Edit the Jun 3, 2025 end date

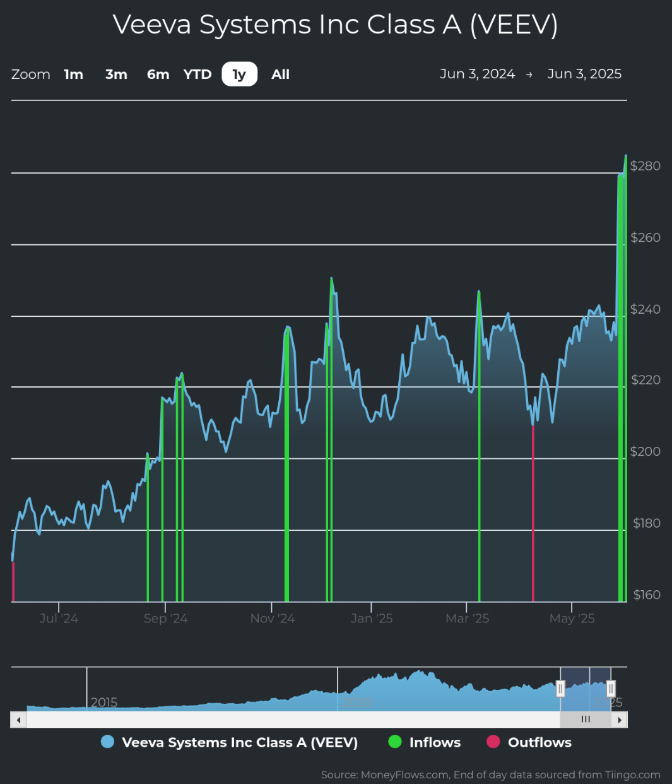(584, 74)
